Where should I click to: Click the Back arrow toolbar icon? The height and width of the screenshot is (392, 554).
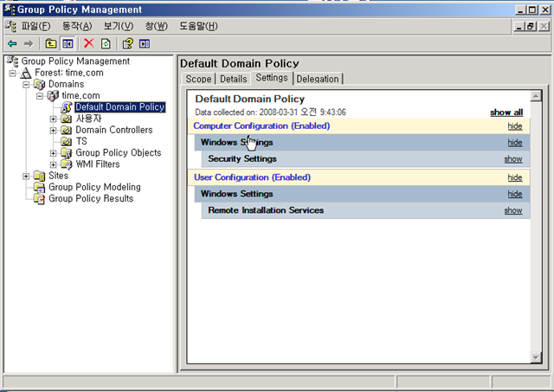tap(12, 43)
